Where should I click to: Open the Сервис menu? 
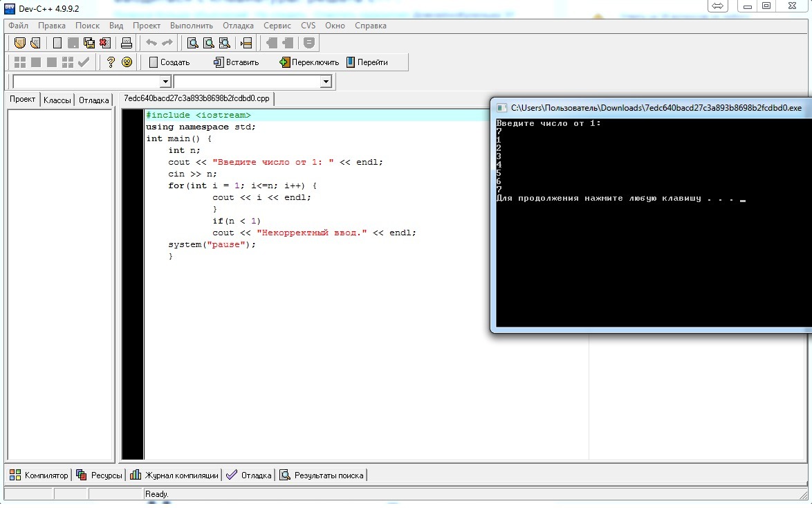click(277, 26)
